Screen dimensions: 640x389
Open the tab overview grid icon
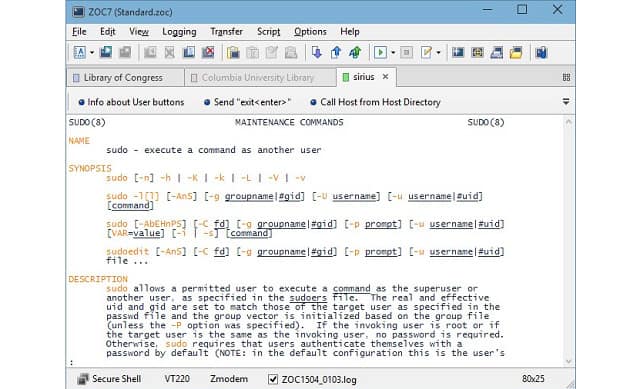[x=566, y=77]
